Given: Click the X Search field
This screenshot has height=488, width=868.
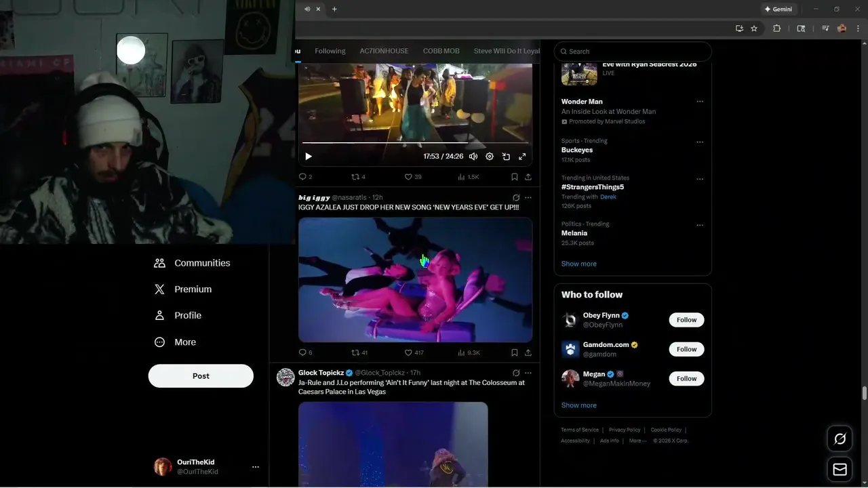Looking at the screenshot, I should (x=633, y=52).
